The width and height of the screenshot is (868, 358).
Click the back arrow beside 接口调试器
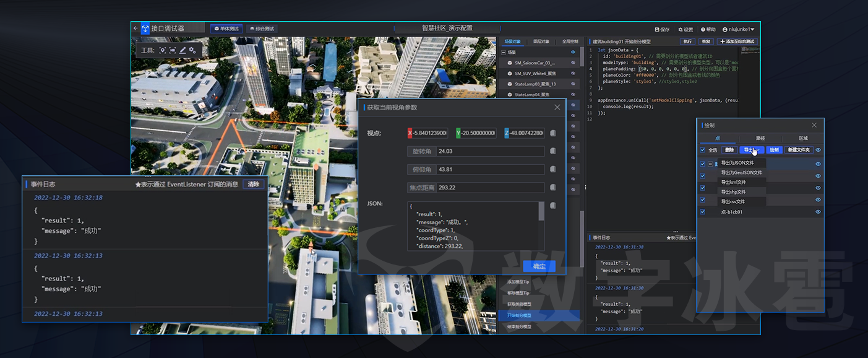pos(135,28)
